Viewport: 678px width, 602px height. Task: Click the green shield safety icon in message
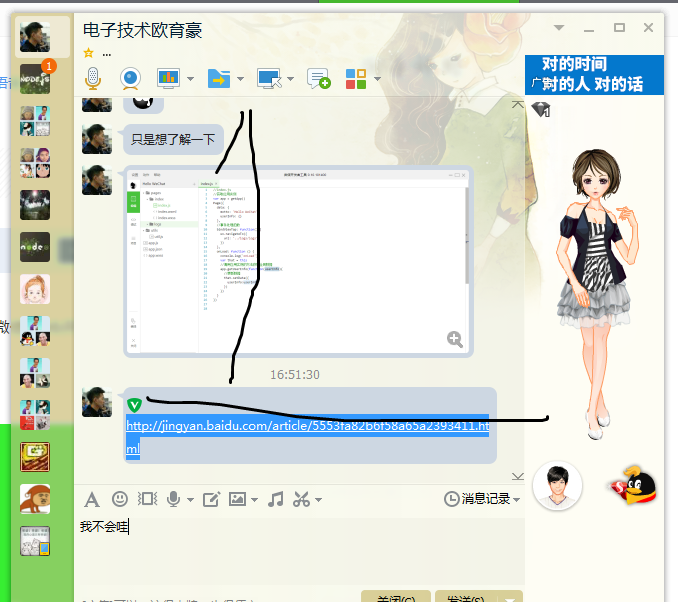134,405
